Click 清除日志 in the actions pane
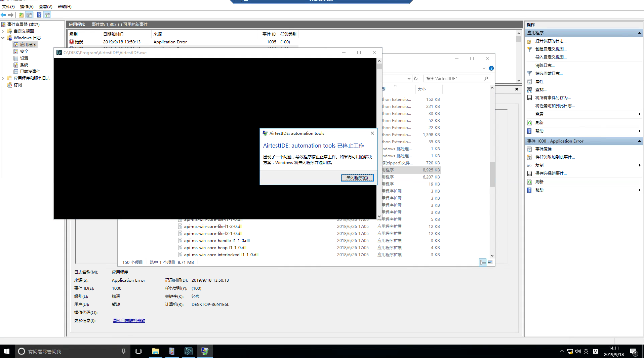The width and height of the screenshot is (644, 358). pos(545,66)
